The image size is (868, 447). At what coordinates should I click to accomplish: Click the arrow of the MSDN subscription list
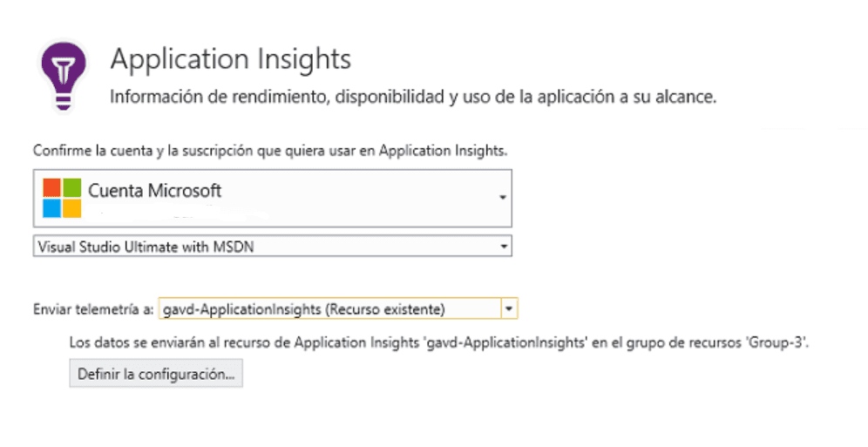(503, 247)
